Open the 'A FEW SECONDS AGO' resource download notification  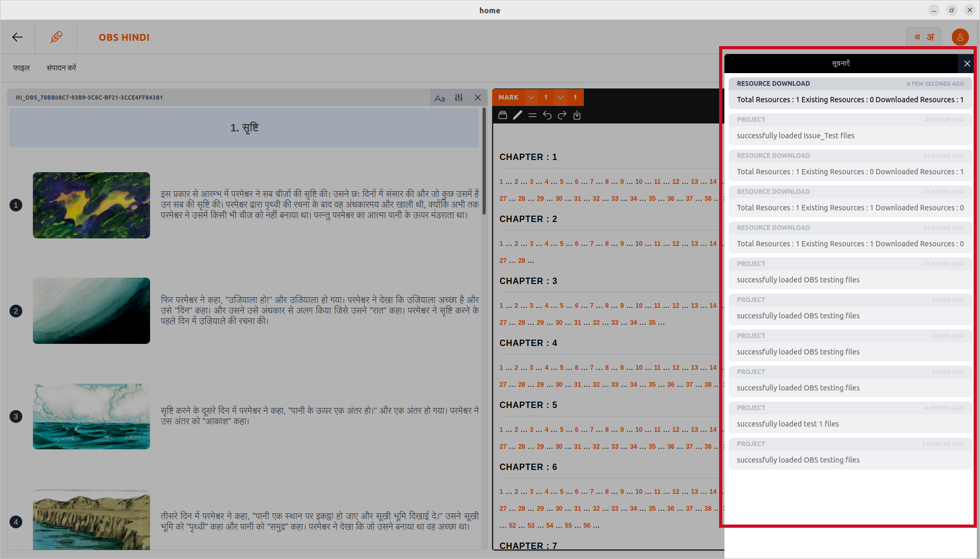click(850, 93)
